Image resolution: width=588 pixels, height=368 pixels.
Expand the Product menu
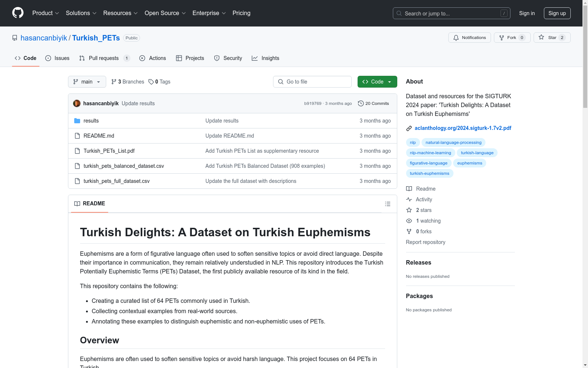coord(46,13)
